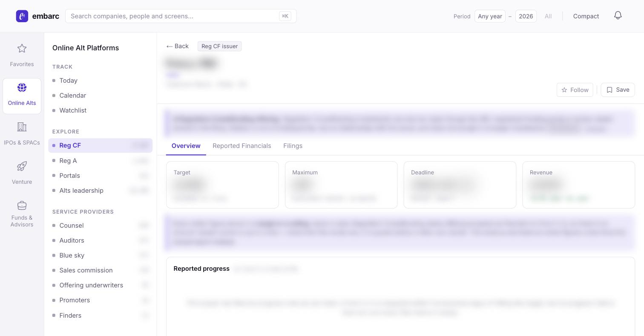Click the Revenue metric card
Image resolution: width=644 pixels, height=336 pixels.
pos(578,185)
